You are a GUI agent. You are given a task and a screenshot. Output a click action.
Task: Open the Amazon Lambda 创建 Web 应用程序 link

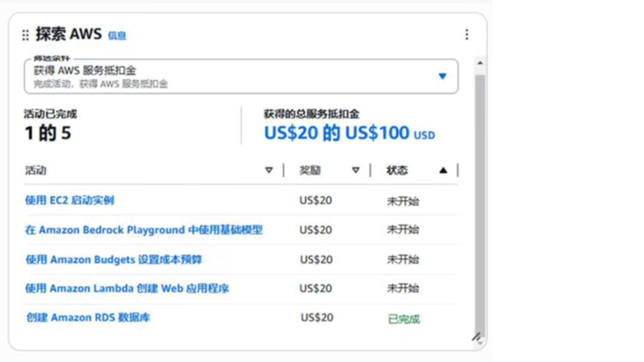(x=127, y=288)
